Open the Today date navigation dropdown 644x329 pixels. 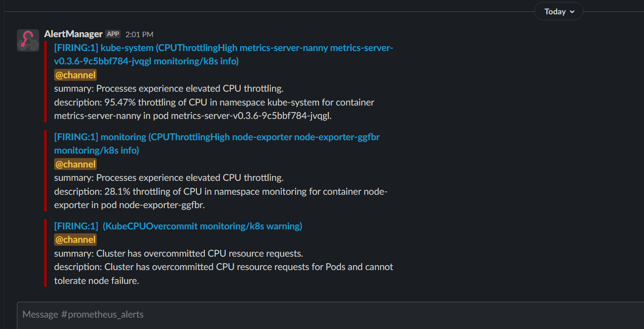pos(558,11)
